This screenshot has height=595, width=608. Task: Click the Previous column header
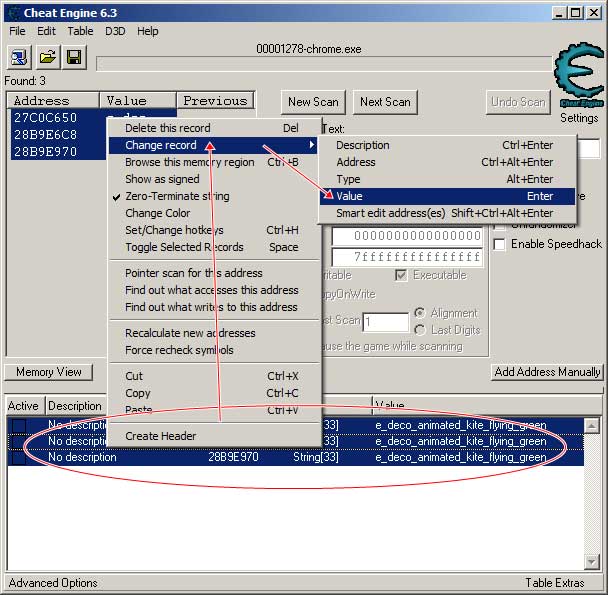215,100
